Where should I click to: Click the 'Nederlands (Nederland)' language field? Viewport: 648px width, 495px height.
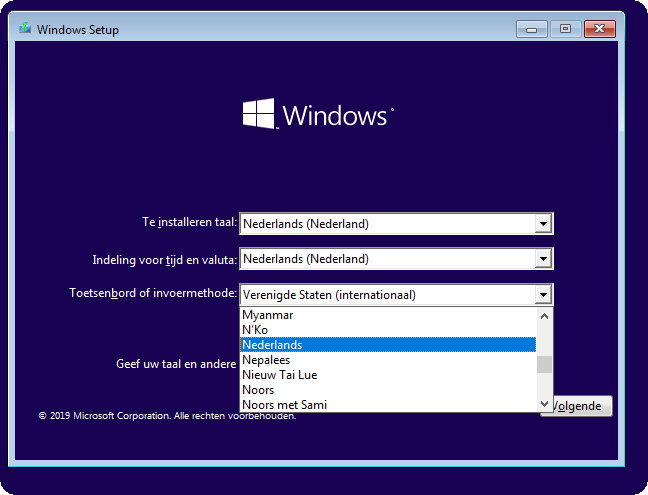[x=385, y=224]
